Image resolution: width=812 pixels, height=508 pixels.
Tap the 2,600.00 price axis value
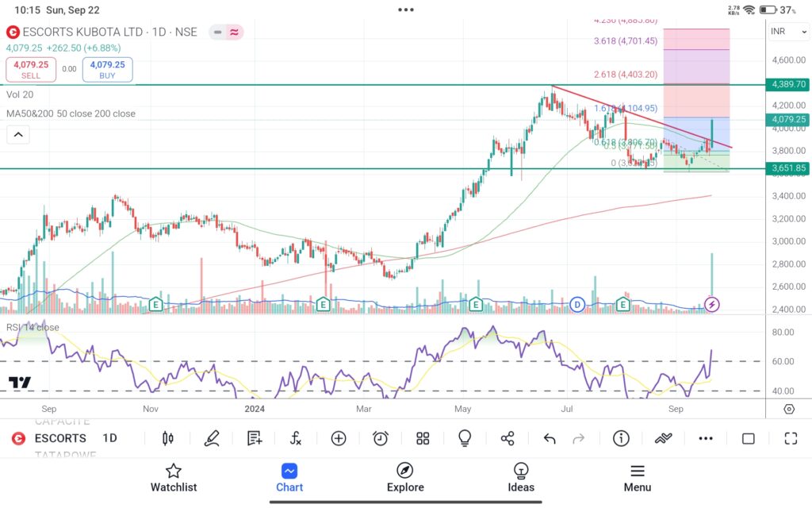coord(789,287)
